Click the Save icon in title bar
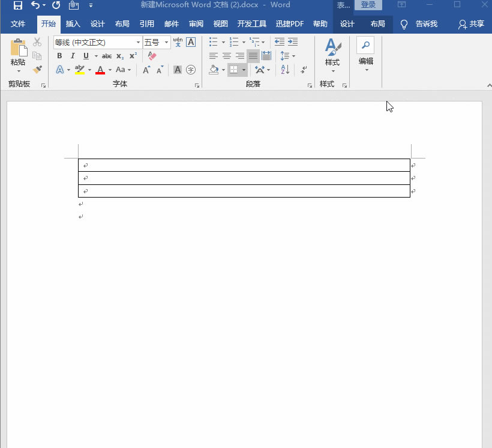492x448 pixels. tap(18, 5)
